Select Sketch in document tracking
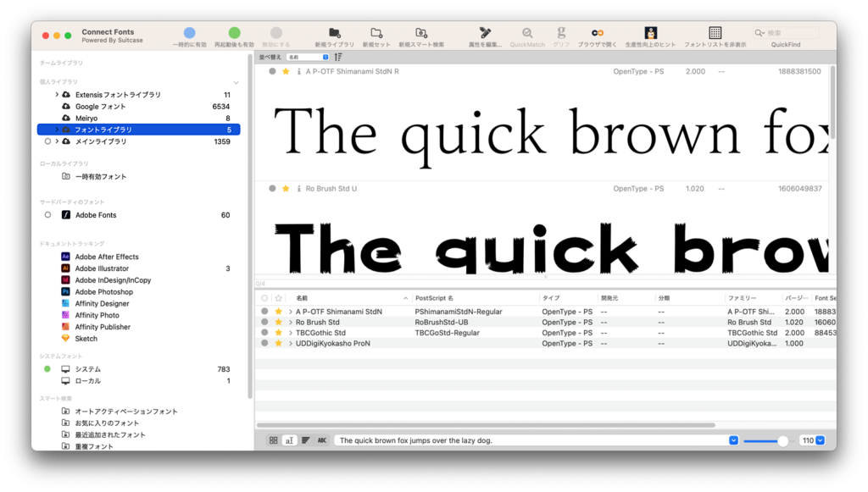 pyautogui.click(x=86, y=339)
